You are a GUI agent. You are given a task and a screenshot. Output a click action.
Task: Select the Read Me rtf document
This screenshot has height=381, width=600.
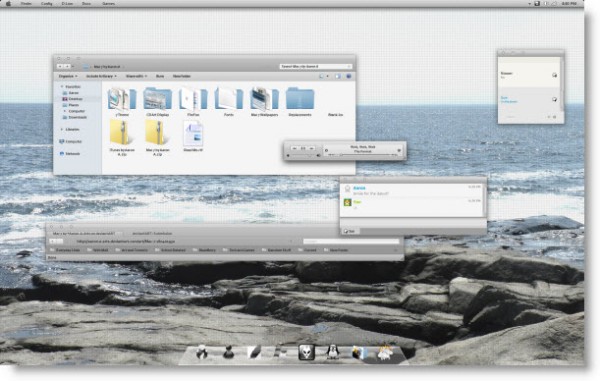tap(193, 136)
